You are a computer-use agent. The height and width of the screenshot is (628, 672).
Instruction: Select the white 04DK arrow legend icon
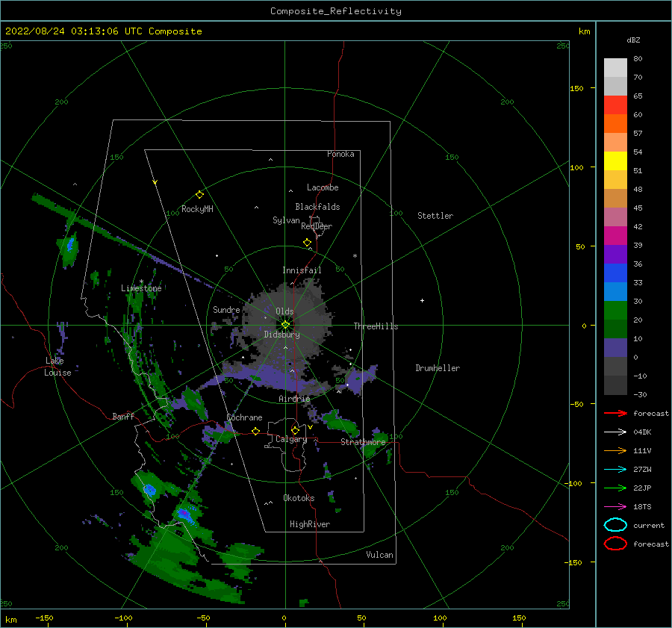[615, 432]
